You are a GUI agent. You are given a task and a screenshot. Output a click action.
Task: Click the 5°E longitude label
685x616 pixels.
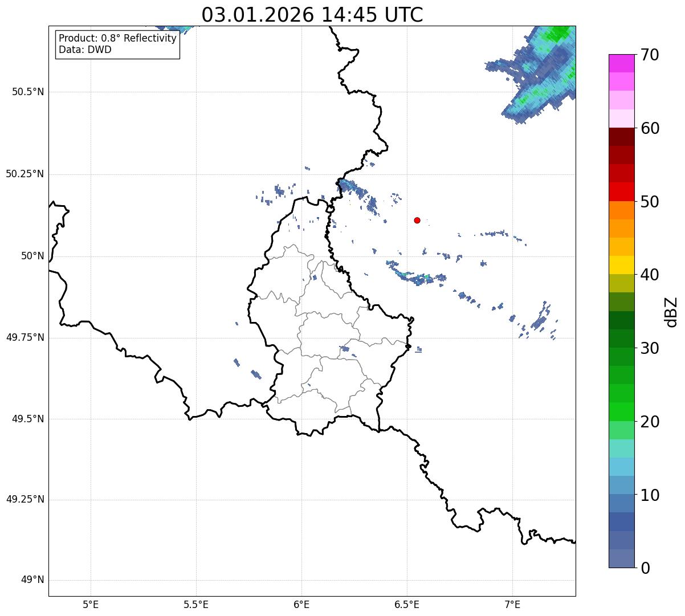tap(91, 604)
